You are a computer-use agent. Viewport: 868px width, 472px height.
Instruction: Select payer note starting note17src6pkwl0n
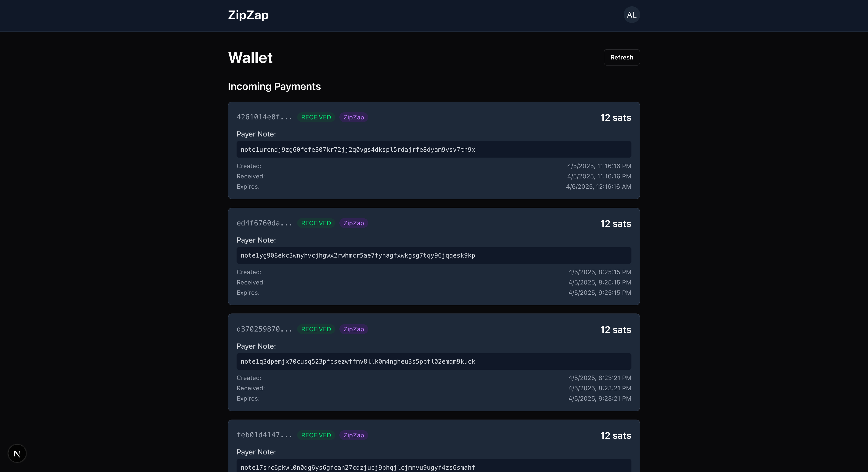tap(357, 467)
